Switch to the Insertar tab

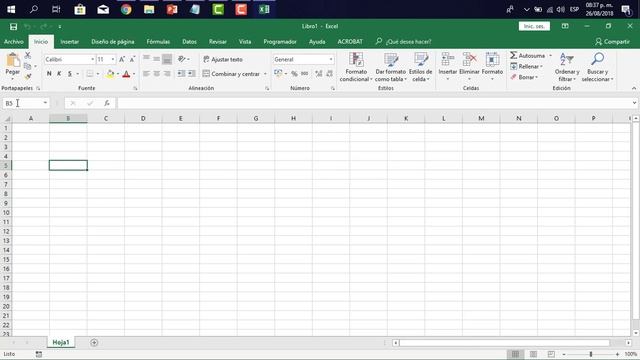tap(69, 42)
